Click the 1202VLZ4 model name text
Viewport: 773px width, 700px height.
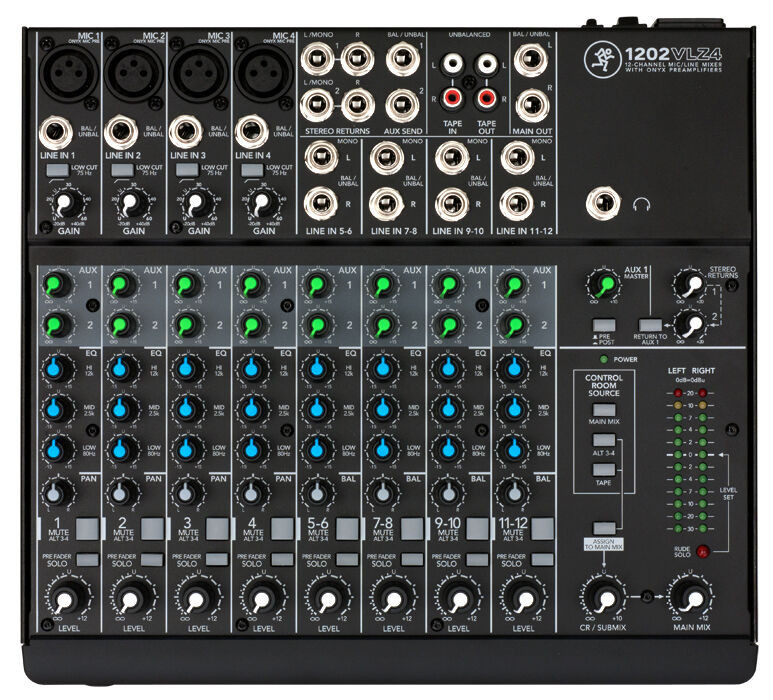(x=672, y=53)
